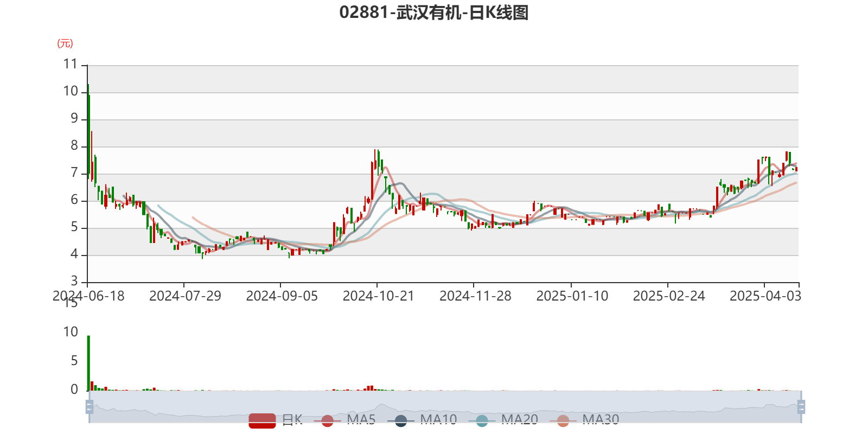The height and width of the screenshot is (434, 868).
Task: Click the 2025-04-03 date label
Action: (765, 296)
